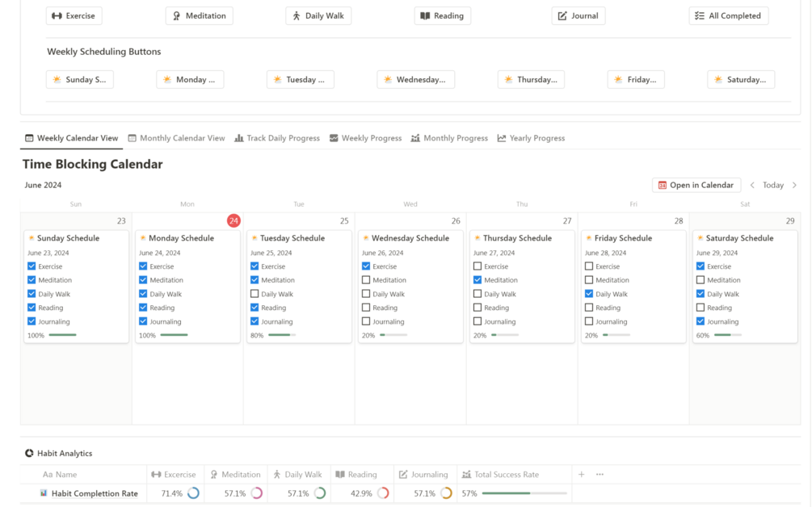Viewport: 812px width, 507px height.
Task: Select the highlighted date 24 on Monday
Action: pyautogui.click(x=234, y=221)
